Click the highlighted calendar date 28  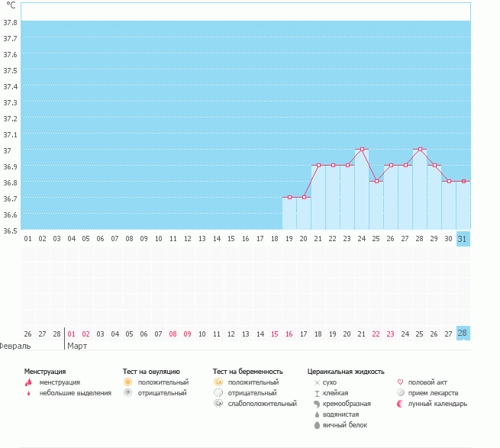tap(463, 334)
